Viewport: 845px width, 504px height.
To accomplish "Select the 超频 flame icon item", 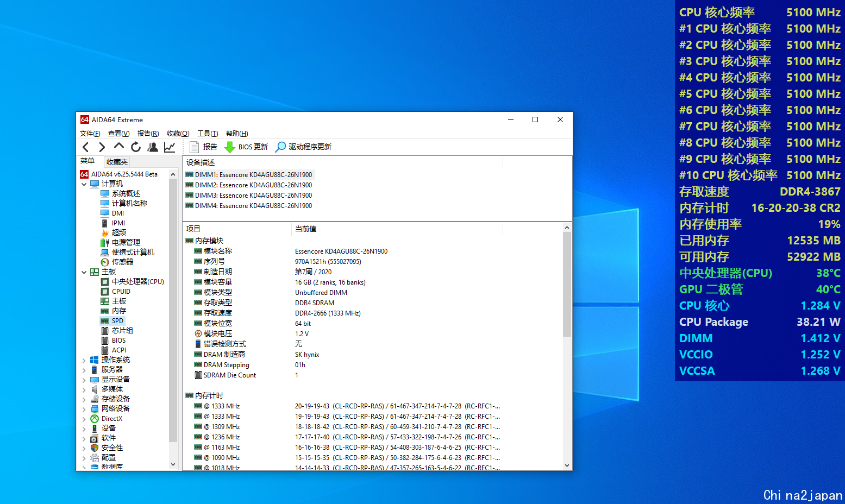I will 105,232.
